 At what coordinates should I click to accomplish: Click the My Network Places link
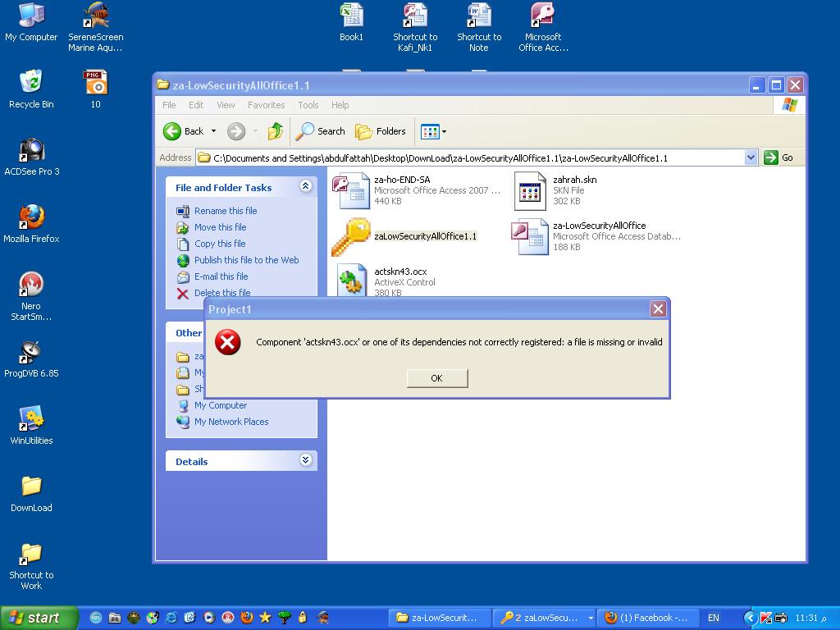pyautogui.click(x=231, y=422)
